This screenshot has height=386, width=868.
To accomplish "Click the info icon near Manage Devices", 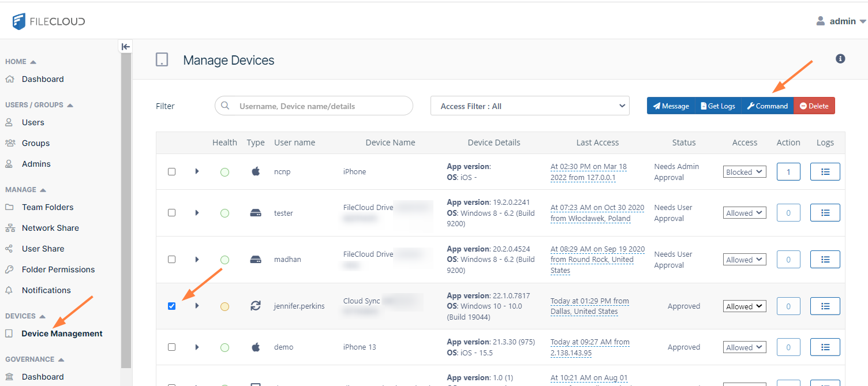I will tap(840, 59).
